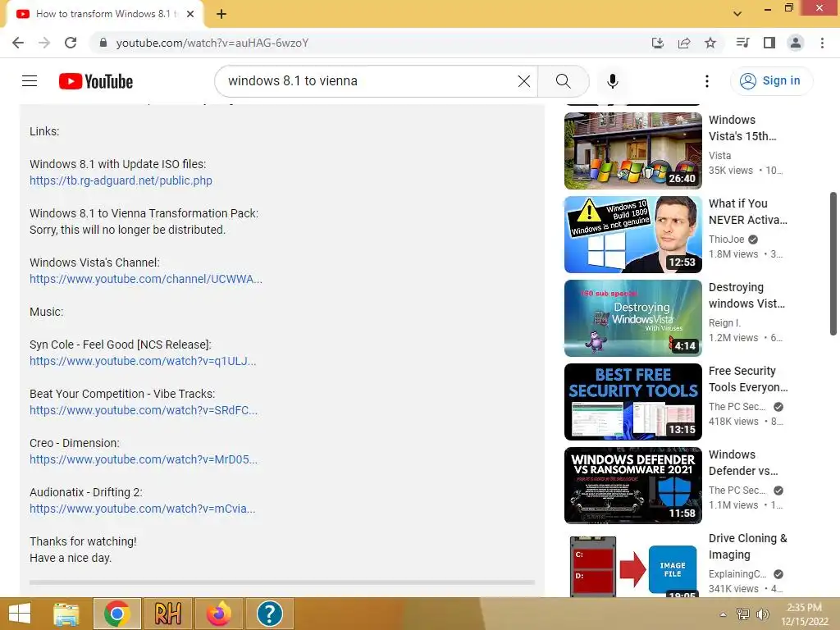840x630 pixels.
Task: Click the Vista channel name
Action: pyautogui.click(x=719, y=155)
